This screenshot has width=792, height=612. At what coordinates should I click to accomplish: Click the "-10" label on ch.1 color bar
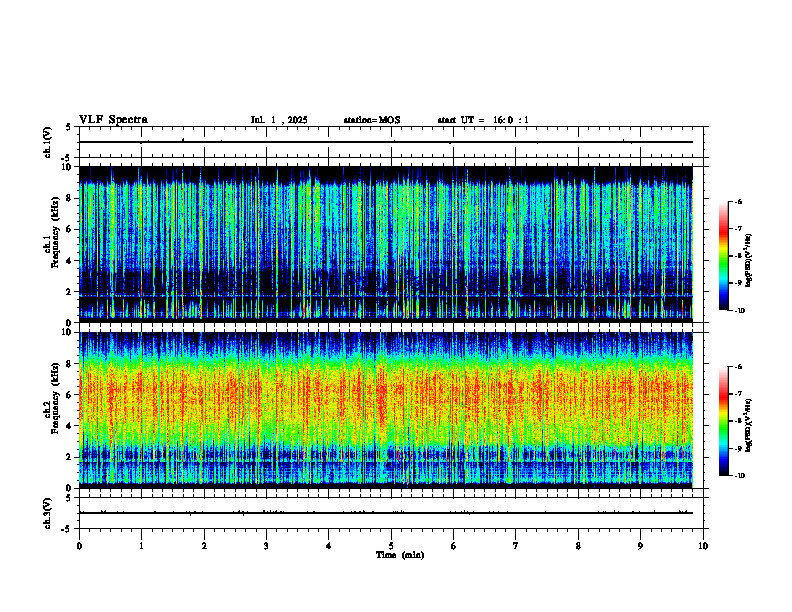tap(739, 311)
